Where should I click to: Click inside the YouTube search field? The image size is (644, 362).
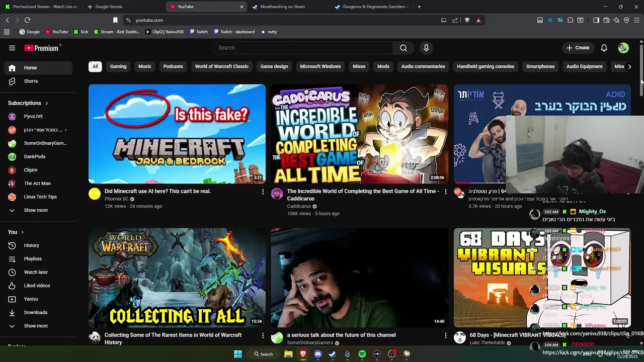tap(303, 48)
